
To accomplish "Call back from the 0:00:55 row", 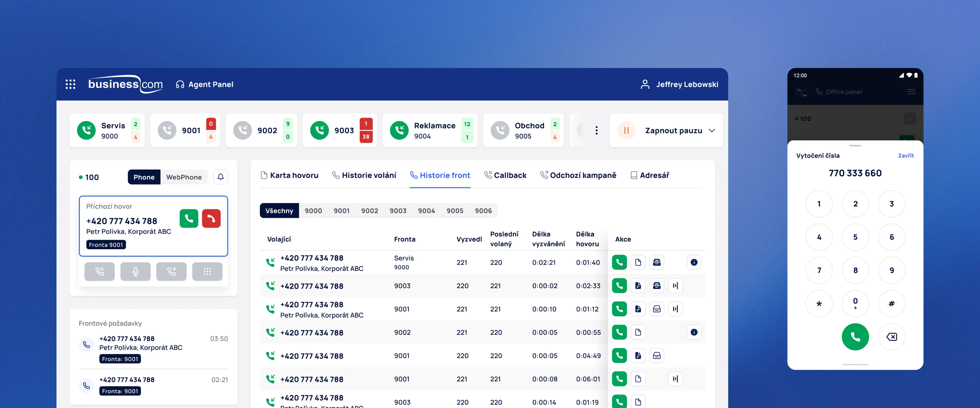I will (x=619, y=332).
